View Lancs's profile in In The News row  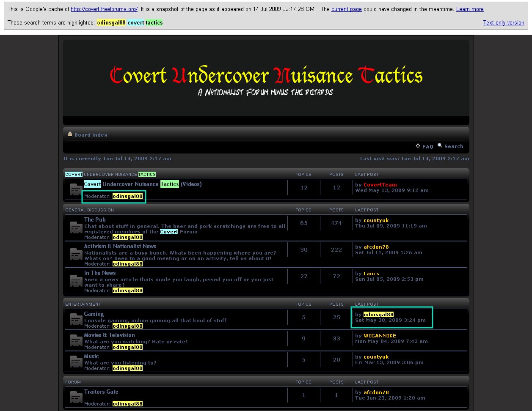[x=371, y=274]
